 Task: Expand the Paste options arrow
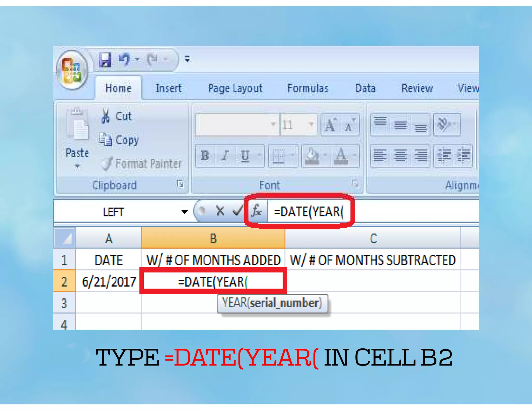[77, 166]
